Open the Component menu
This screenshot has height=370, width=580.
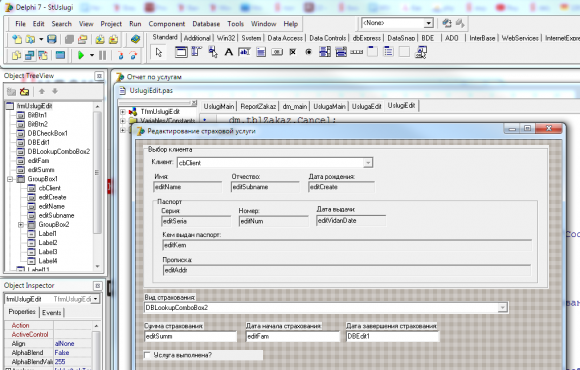(x=166, y=24)
